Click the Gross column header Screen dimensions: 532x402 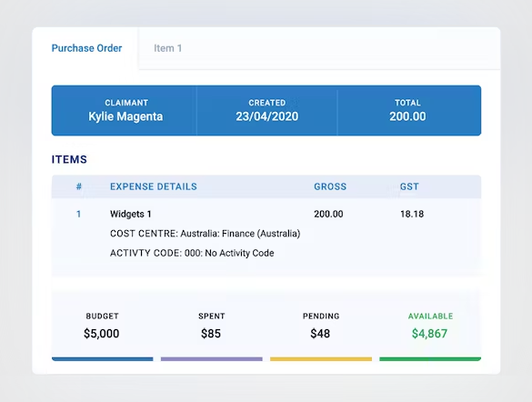[330, 186]
